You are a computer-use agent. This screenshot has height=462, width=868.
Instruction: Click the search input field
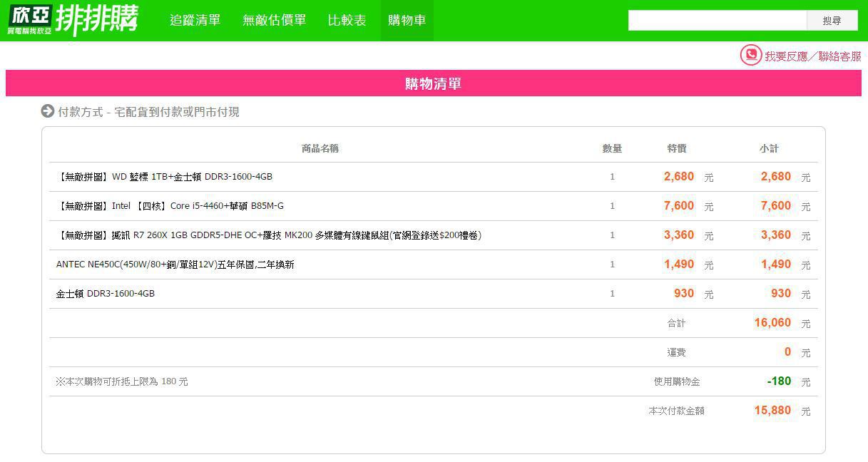pyautogui.click(x=718, y=21)
